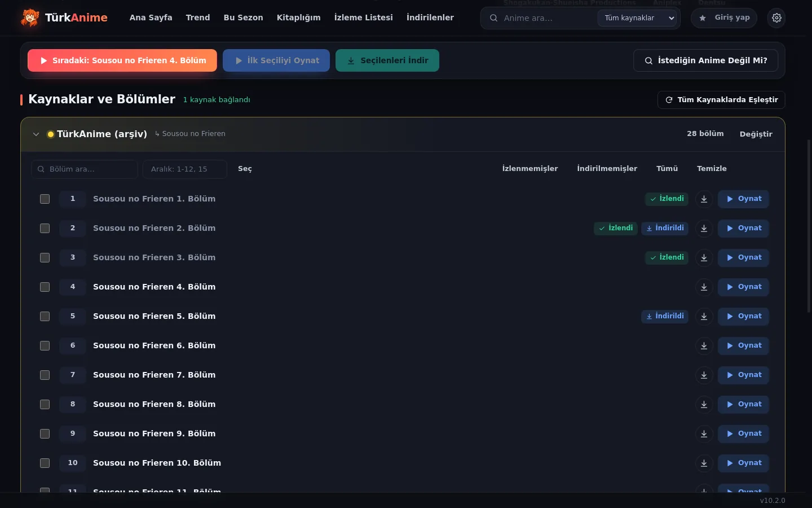Focus the Aralık range input
The width and height of the screenshot is (812, 508).
coord(185,169)
